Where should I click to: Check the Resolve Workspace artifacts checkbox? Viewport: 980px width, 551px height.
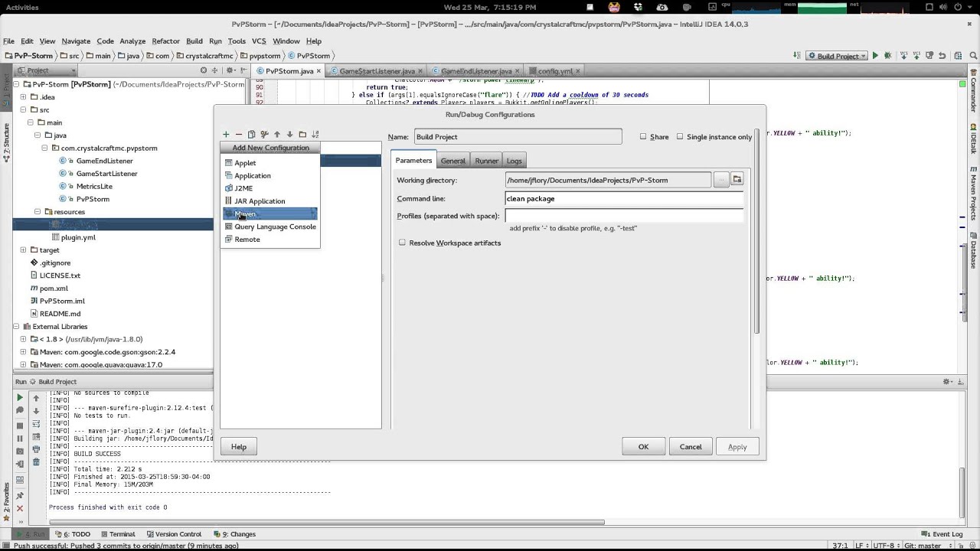pos(402,243)
